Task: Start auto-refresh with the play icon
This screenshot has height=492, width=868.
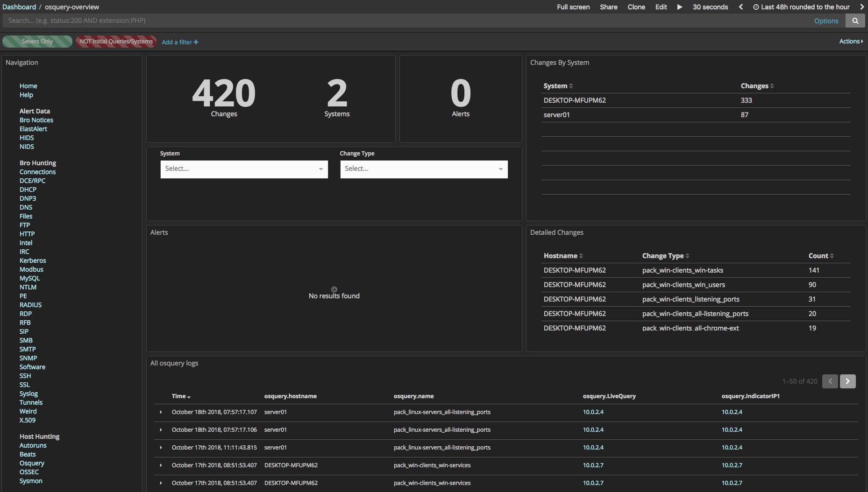Action: click(679, 7)
